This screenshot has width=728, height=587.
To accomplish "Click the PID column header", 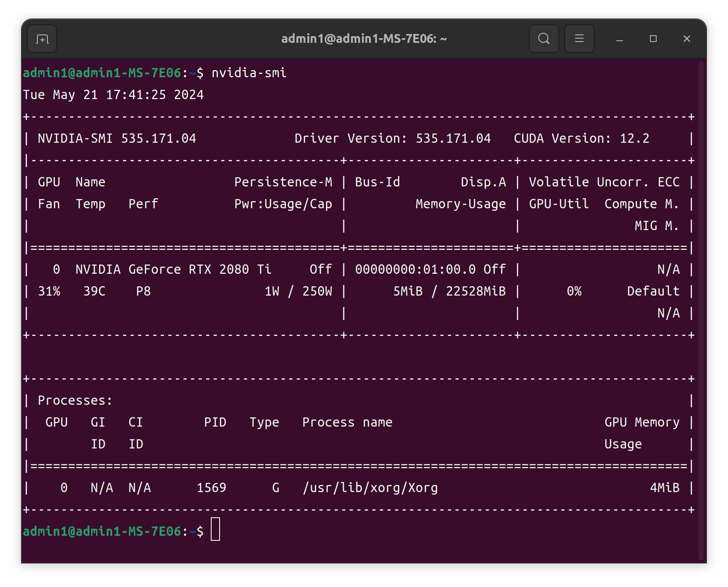I will click(215, 422).
